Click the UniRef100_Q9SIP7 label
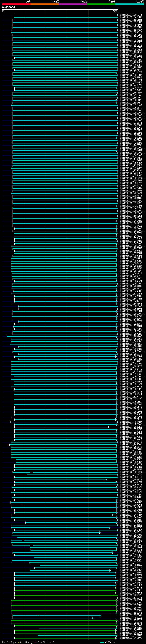This screenshot has height=644, width=146. pos(131,77)
